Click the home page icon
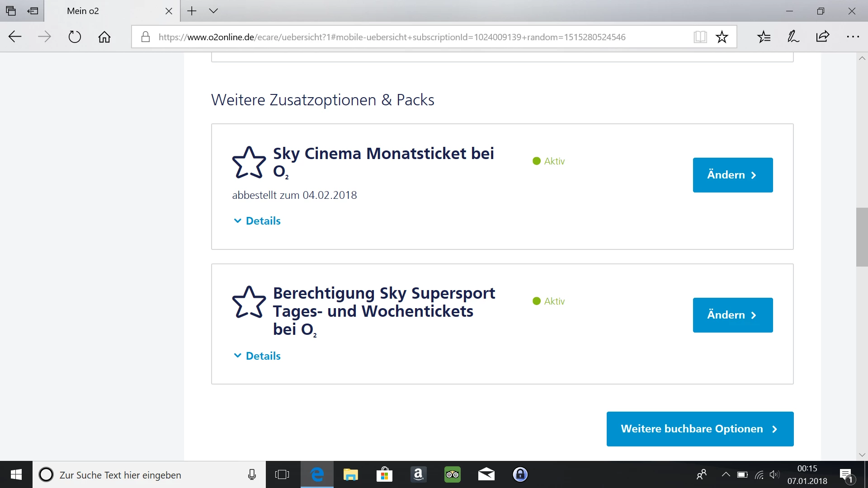The height and width of the screenshot is (488, 868). pyautogui.click(x=104, y=37)
